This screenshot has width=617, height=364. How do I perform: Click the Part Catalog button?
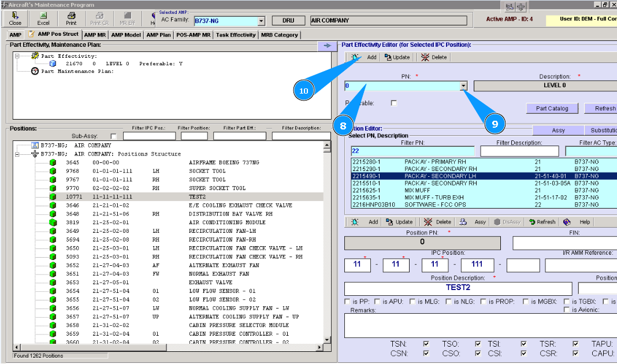(x=552, y=108)
